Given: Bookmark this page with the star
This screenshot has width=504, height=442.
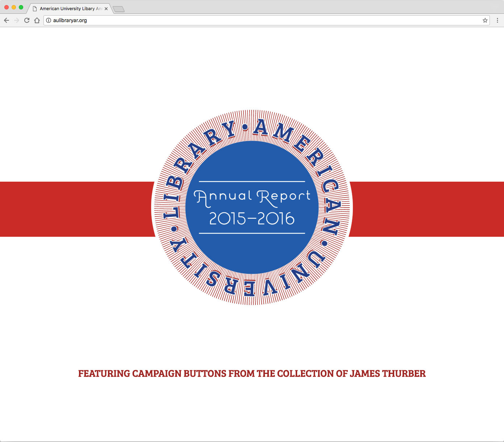Looking at the screenshot, I should point(485,20).
